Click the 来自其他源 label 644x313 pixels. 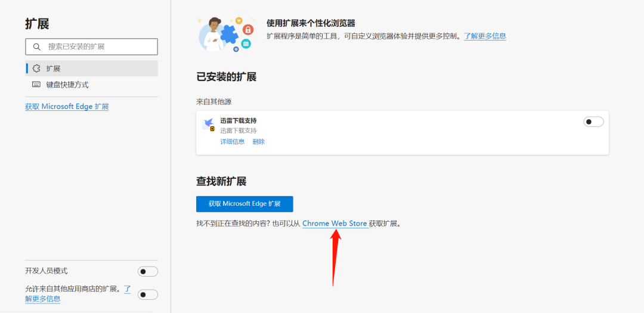point(214,101)
